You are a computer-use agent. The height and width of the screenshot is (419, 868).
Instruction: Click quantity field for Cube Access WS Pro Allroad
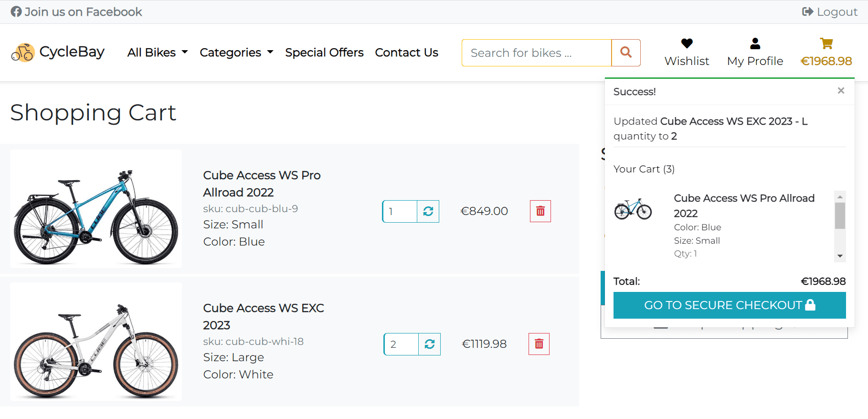coord(400,211)
